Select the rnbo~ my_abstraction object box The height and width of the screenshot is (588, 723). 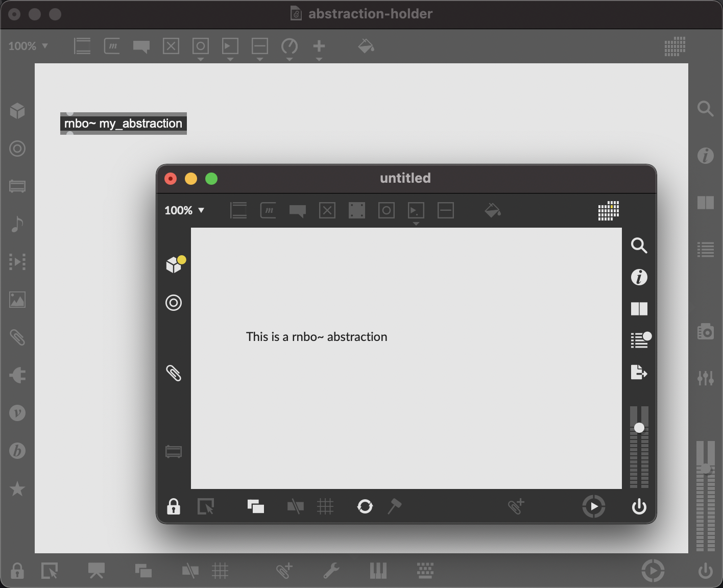(x=123, y=124)
